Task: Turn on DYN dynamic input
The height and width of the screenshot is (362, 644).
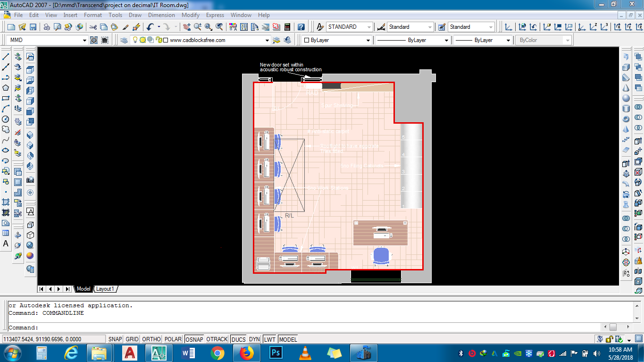Action: pyautogui.click(x=254, y=339)
